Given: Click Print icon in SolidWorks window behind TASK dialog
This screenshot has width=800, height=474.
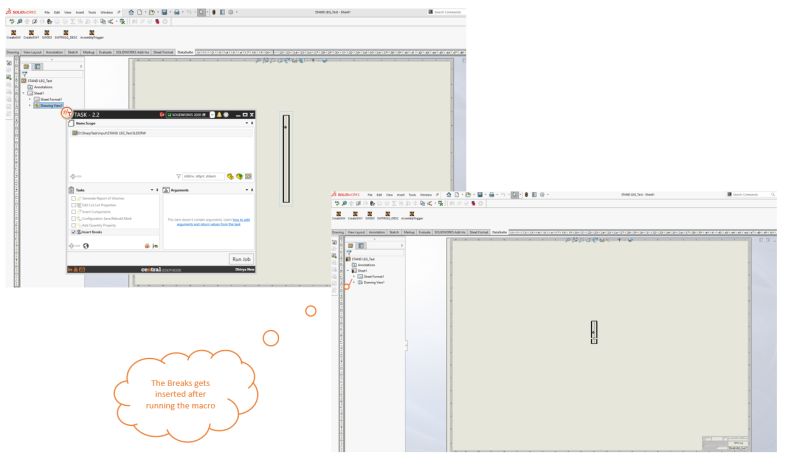Looking at the screenshot, I should (x=177, y=12).
